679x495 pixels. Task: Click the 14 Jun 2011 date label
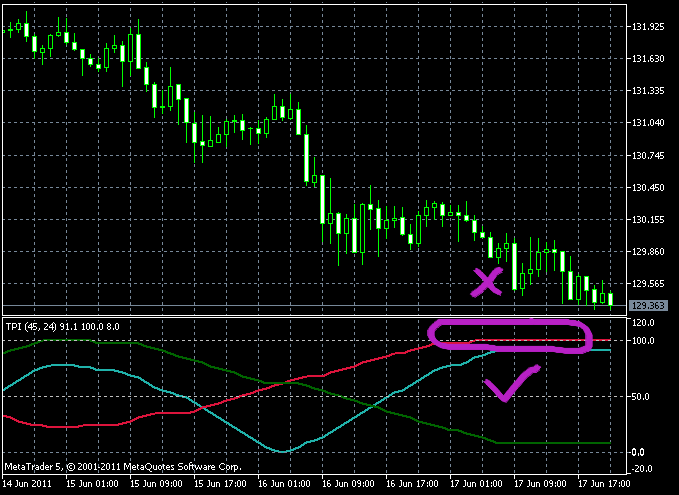[x=27, y=483]
